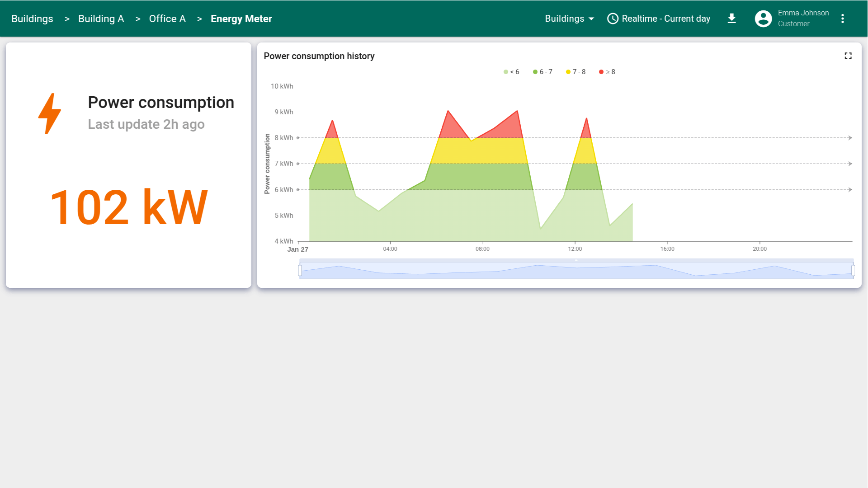Click right handle of zoom range slider
The width and height of the screenshot is (868, 488).
pos(853,271)
